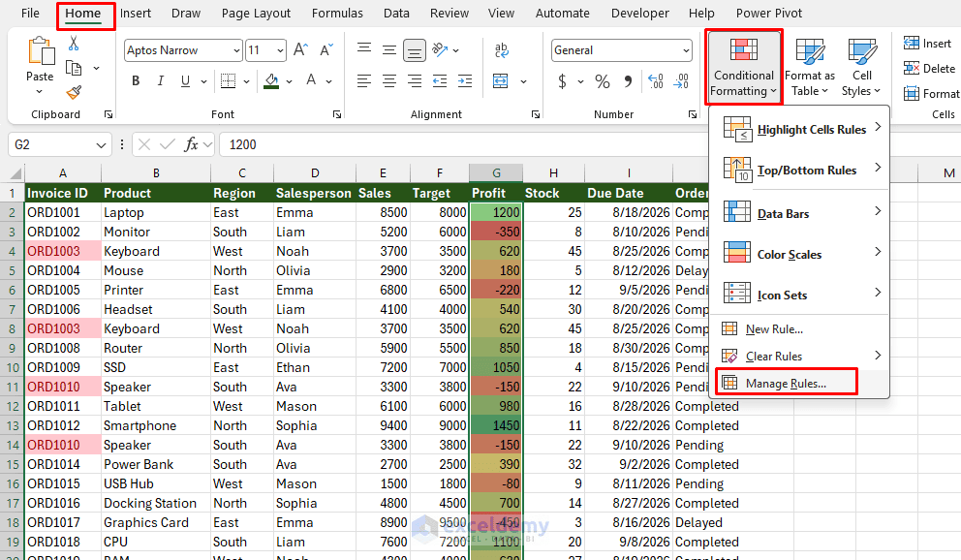Click the Select All corner triangle
The image size is (961, 560).
(x=14, y=173)
